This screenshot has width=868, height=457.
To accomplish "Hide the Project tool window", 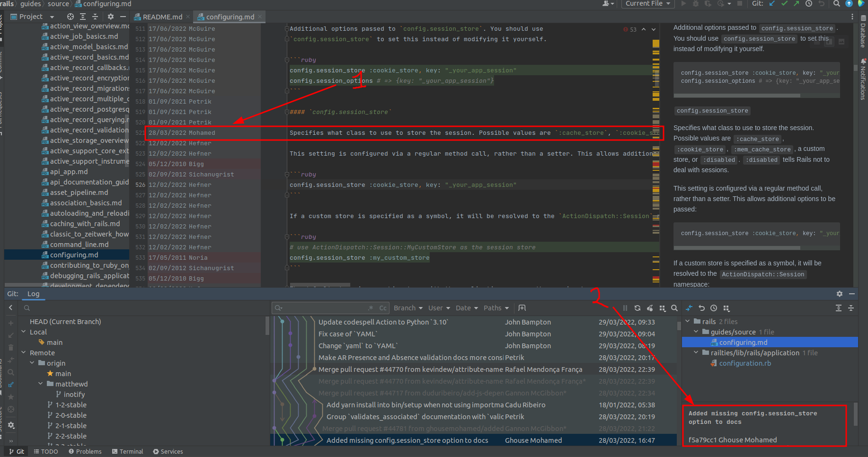I will pos(123,17).
